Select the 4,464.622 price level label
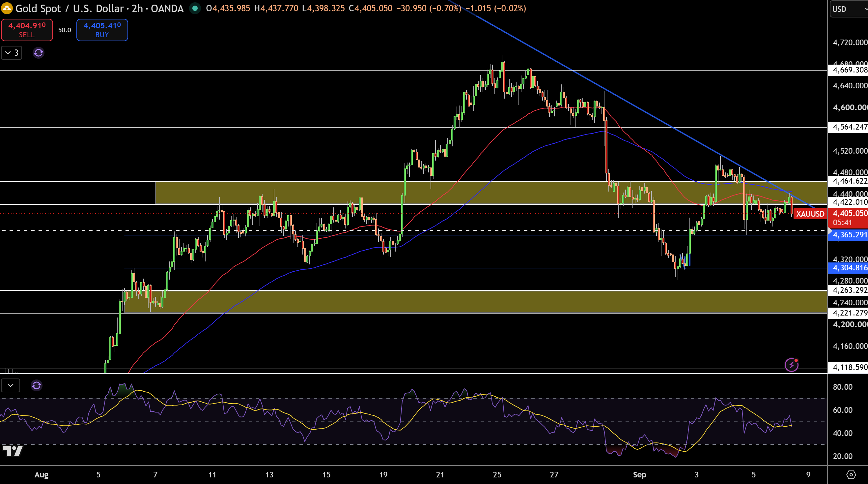The image size is (868, 484). click(848, 181)
